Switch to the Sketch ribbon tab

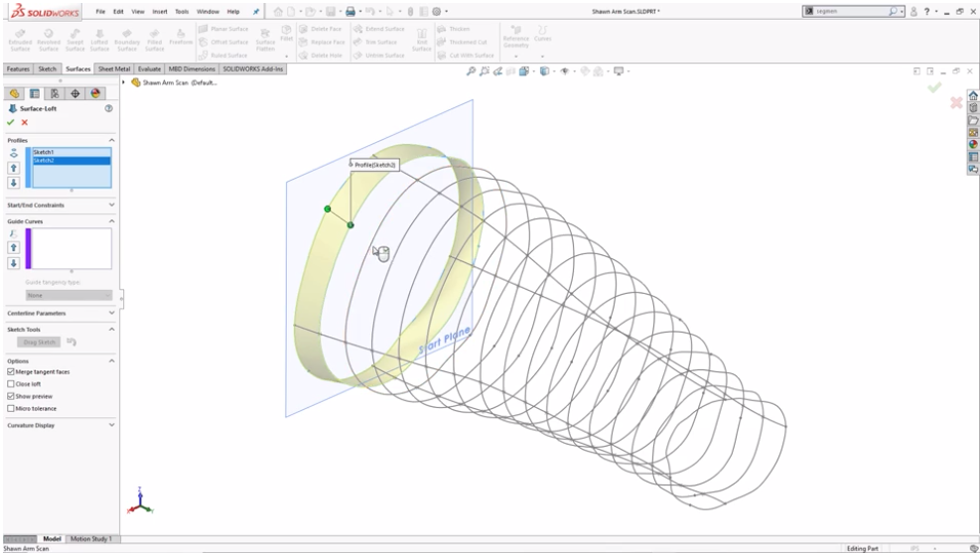48,69
